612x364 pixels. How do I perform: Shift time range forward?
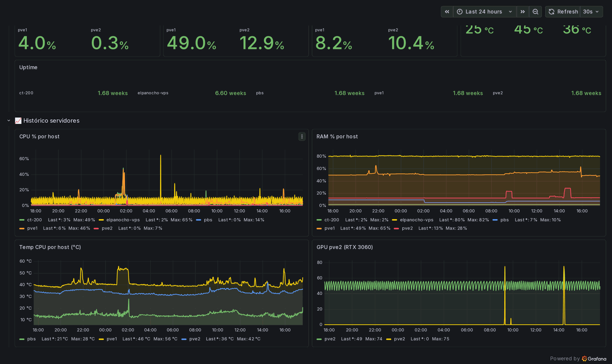tap(522, 12)
